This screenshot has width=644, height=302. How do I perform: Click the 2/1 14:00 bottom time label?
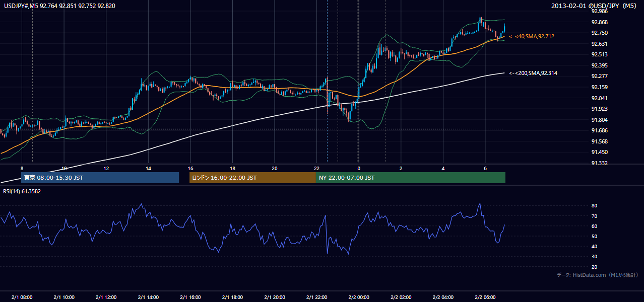(x=148, y=297)
